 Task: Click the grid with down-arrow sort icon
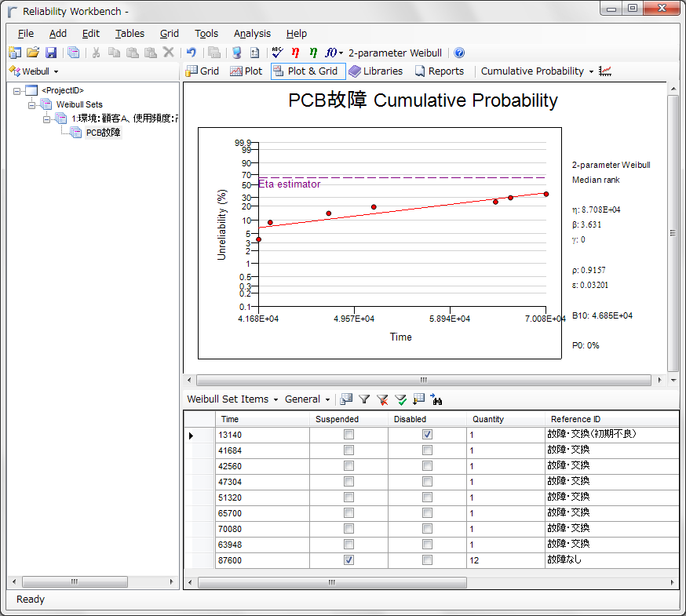pyautogui.click(x=418, y=399)
